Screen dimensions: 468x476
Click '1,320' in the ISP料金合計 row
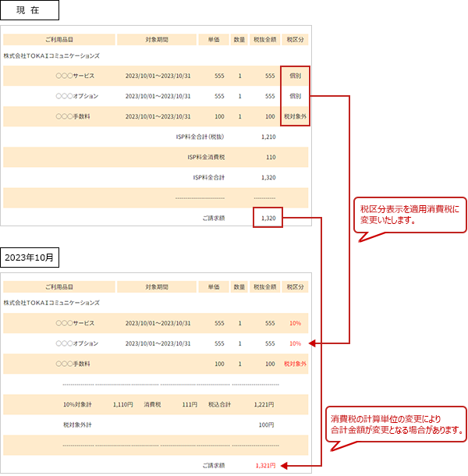(x=268, y=177)
